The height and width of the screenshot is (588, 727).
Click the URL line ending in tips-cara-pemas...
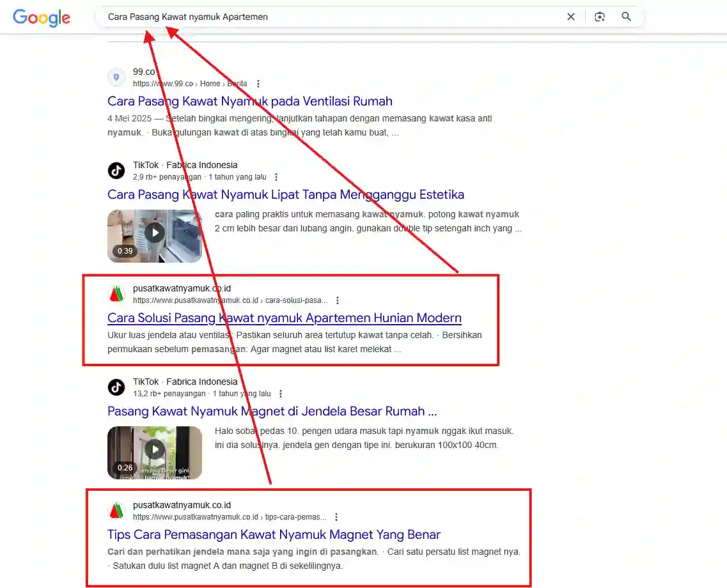(230, 517)
